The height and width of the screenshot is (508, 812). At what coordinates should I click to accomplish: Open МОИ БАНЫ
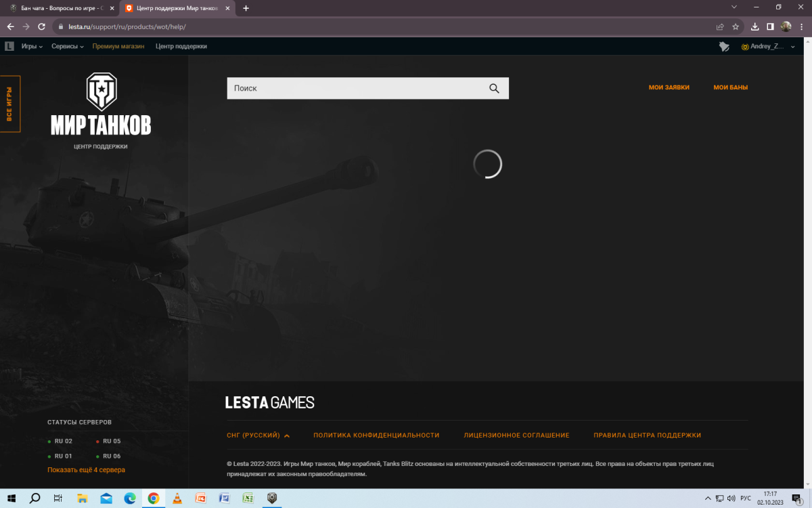[x=731, y=87]
